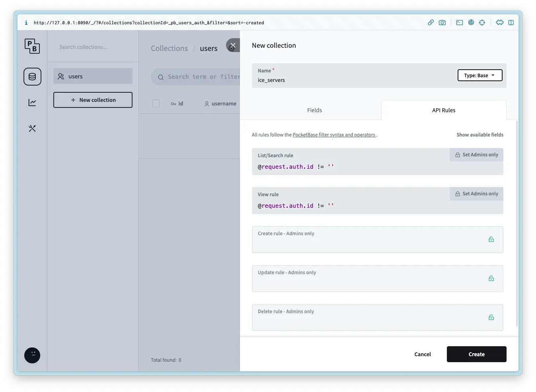Open PocketBase filter syntax link

334,135
